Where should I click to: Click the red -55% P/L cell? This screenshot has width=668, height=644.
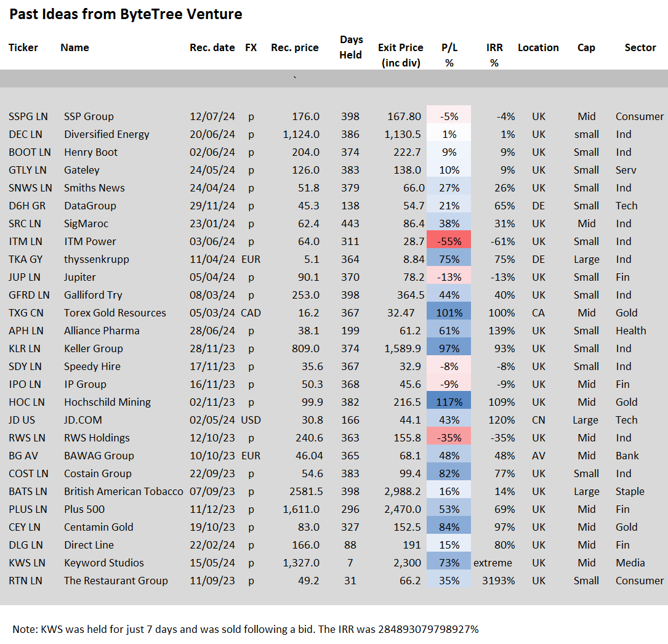coord(449,241)
